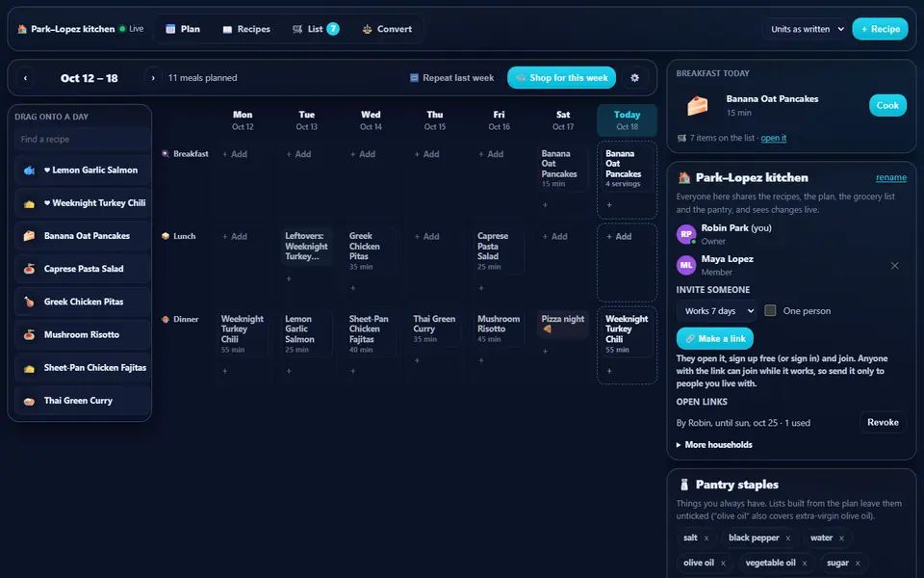Click Robin Park's RP avatar
This screenshot has height=578, width=924.
[686, 234]
